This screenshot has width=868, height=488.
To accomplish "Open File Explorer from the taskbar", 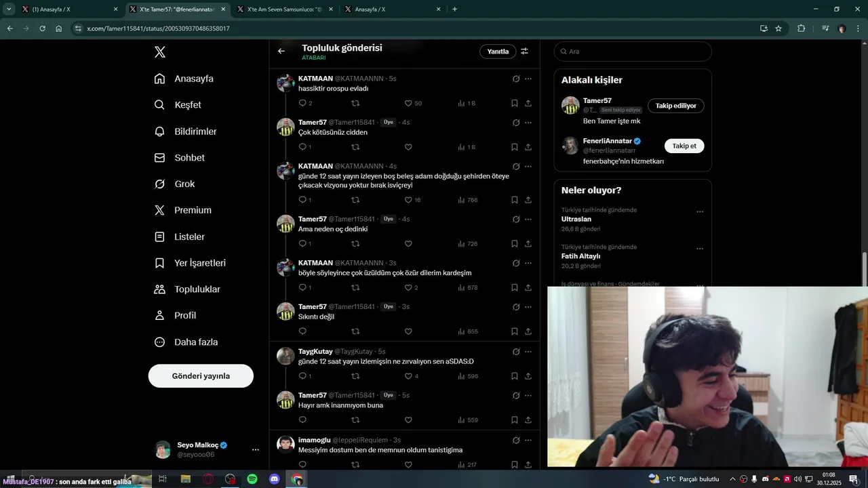I will 185,479.
